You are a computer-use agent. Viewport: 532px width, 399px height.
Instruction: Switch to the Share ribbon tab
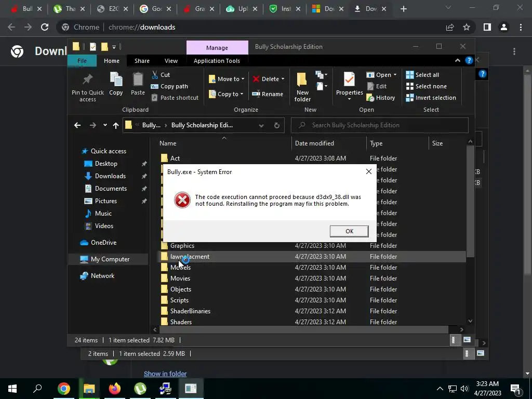pos(142,61)
